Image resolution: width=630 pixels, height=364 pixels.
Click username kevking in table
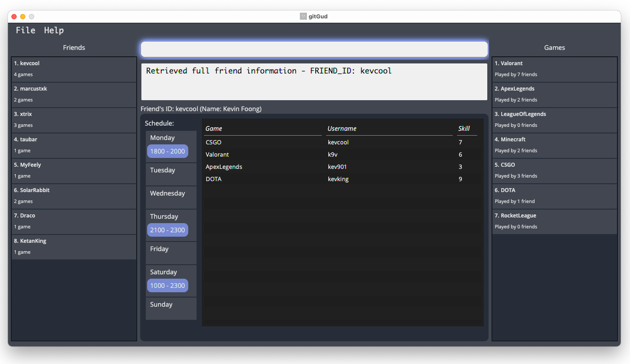[x=338, y=179]
